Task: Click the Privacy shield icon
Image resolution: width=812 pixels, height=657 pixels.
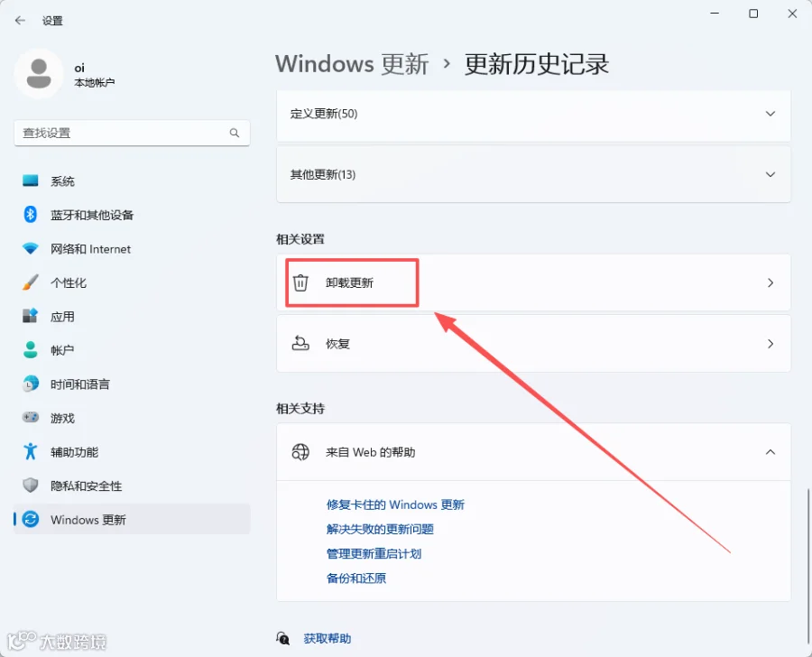Action: coord(31,486)
